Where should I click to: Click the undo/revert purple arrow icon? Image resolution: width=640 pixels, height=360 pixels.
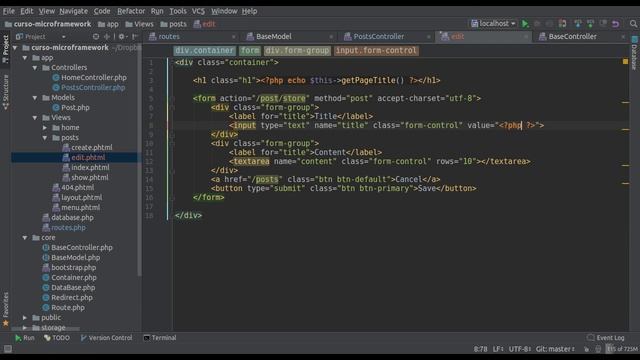click(616, 24)
